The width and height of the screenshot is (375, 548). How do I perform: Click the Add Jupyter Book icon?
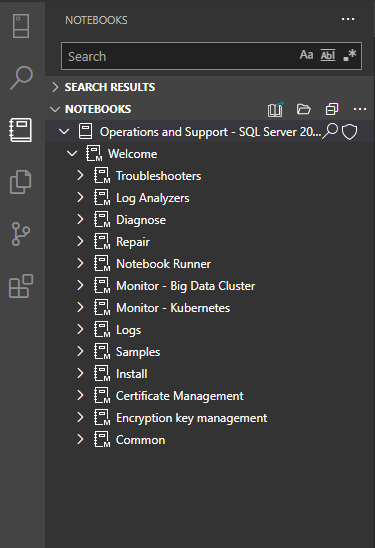pyautogui.click(x=275, y=109)
